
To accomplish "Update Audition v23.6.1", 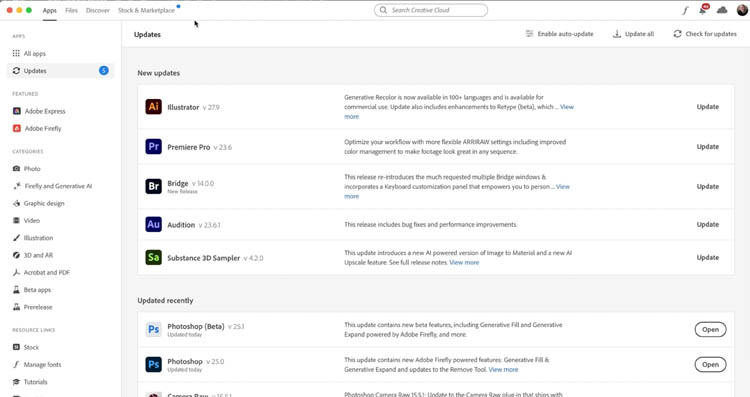I will point(707,224).
